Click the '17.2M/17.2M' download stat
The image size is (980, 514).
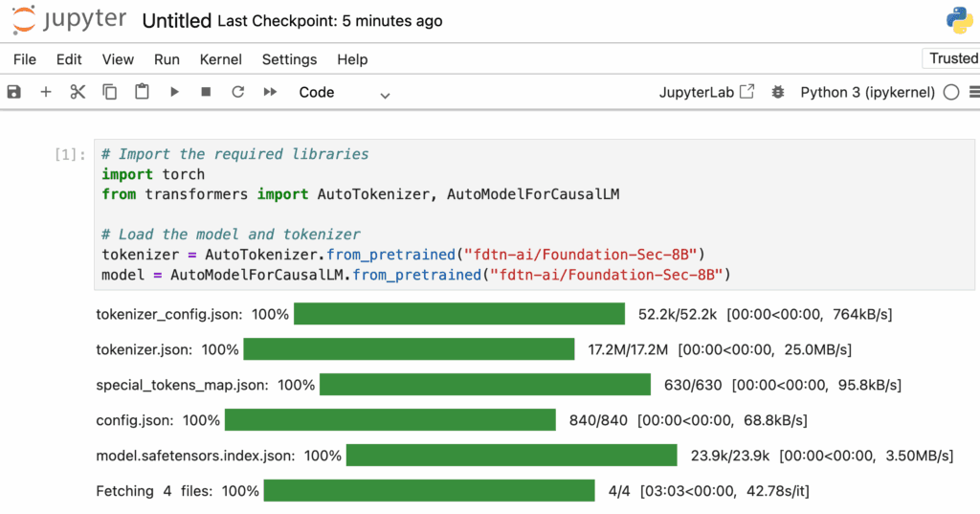[628, 349]
